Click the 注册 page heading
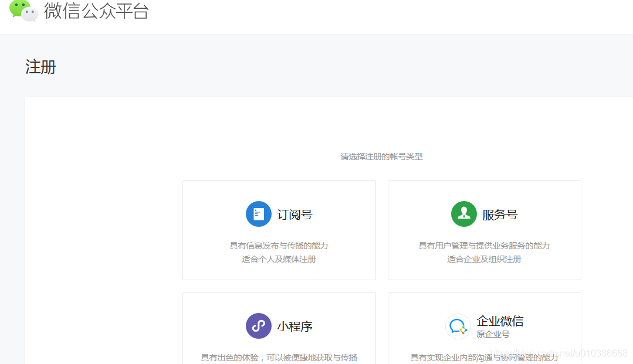The image size is (633, 364). (40, 67)
